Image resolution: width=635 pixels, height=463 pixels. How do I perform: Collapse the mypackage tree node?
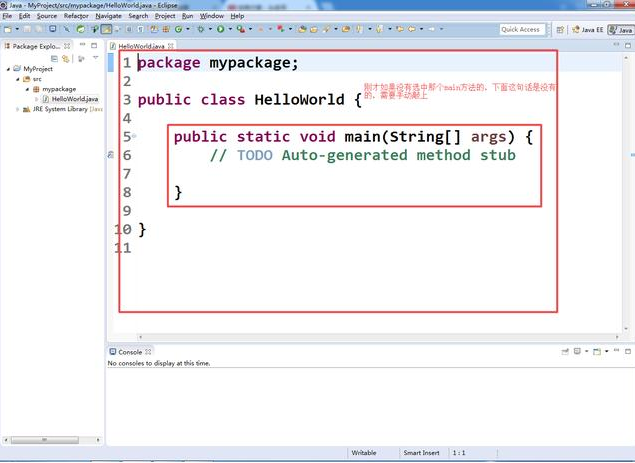point(26,89)
